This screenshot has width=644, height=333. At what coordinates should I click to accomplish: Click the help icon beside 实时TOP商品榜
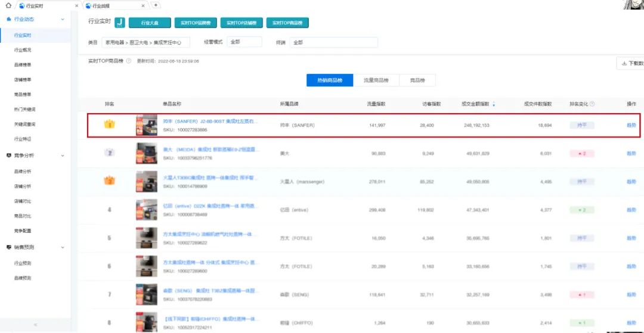(128, 61)
